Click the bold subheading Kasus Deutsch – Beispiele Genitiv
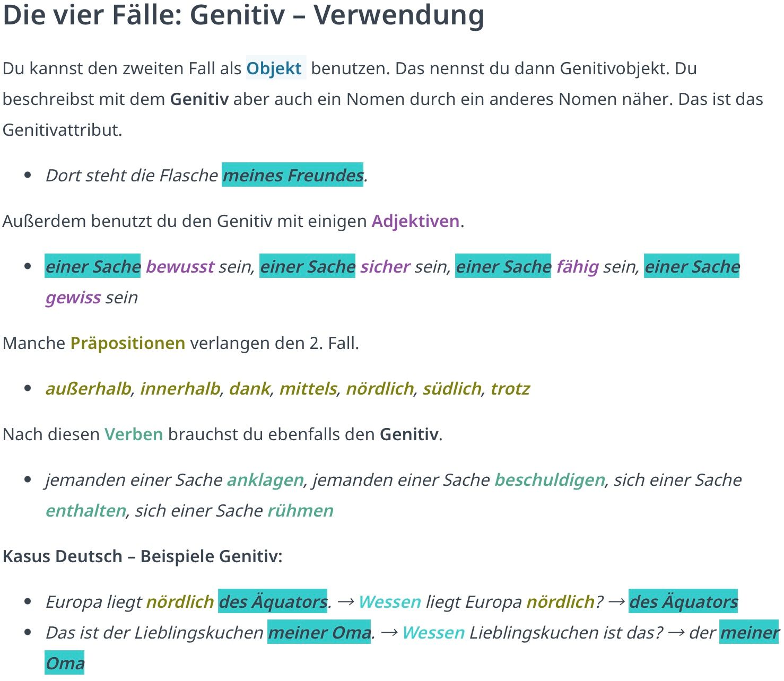This screenshot has height=681, width=784. 143,556
